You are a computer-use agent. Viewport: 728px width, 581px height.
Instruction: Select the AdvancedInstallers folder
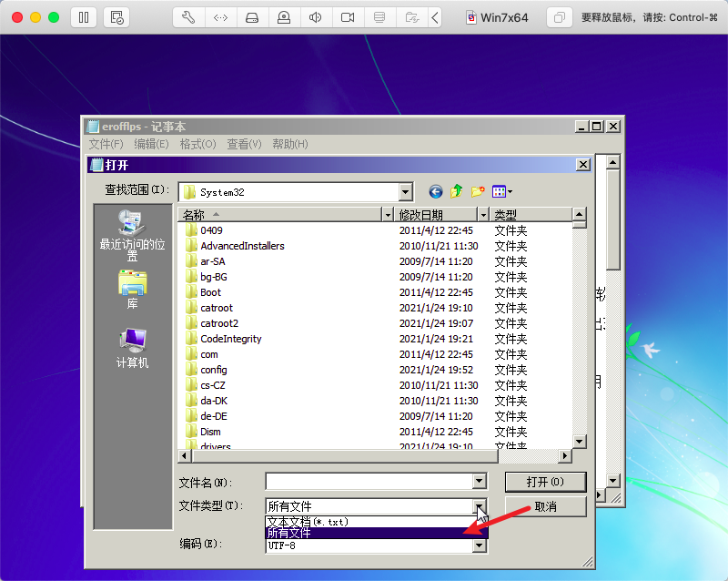(236, 246)
